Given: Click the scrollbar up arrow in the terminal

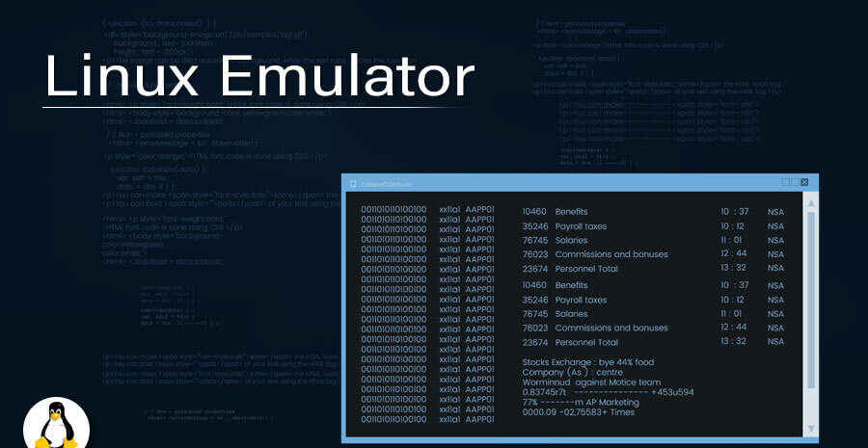Looking at the screenshot, I should click(811, 203).
